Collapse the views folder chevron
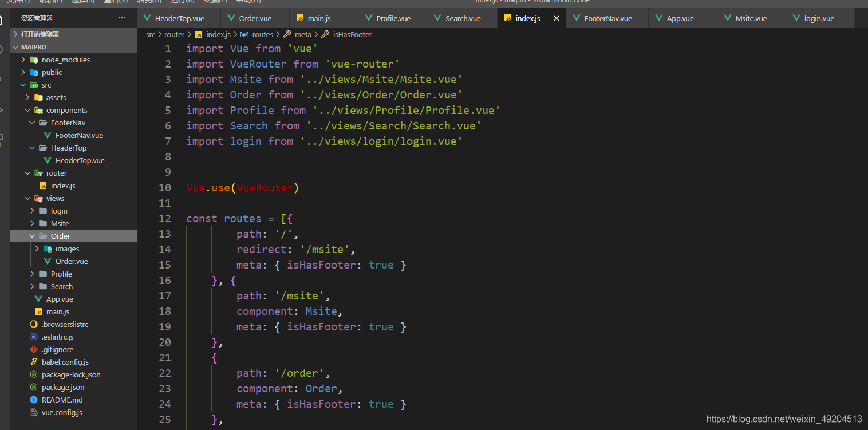868x430 pixels. 28,198
